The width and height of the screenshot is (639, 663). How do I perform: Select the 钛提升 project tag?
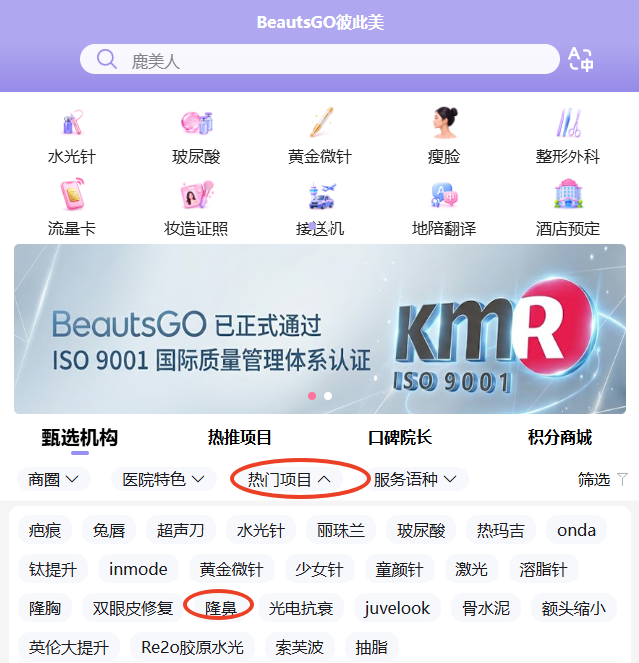click(53, 569)
